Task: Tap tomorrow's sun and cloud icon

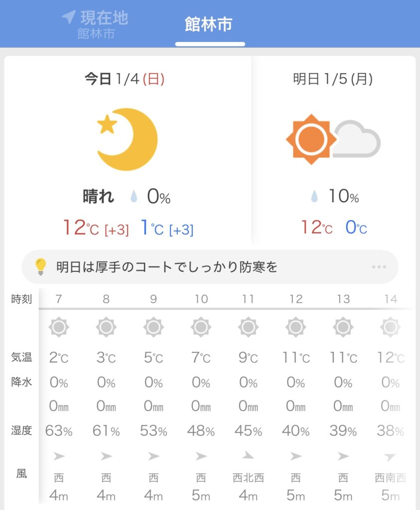Action: (x=333, y=139)
